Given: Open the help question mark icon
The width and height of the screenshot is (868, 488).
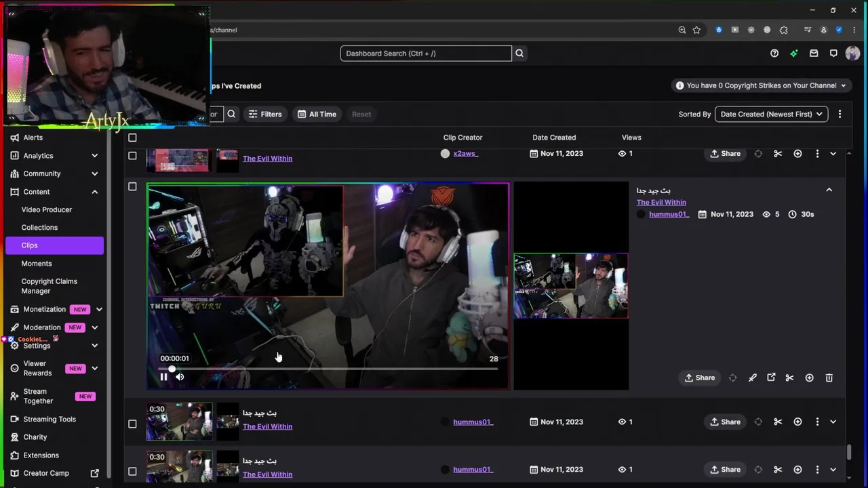Looking at the screenshot, I should coord(774,54).
